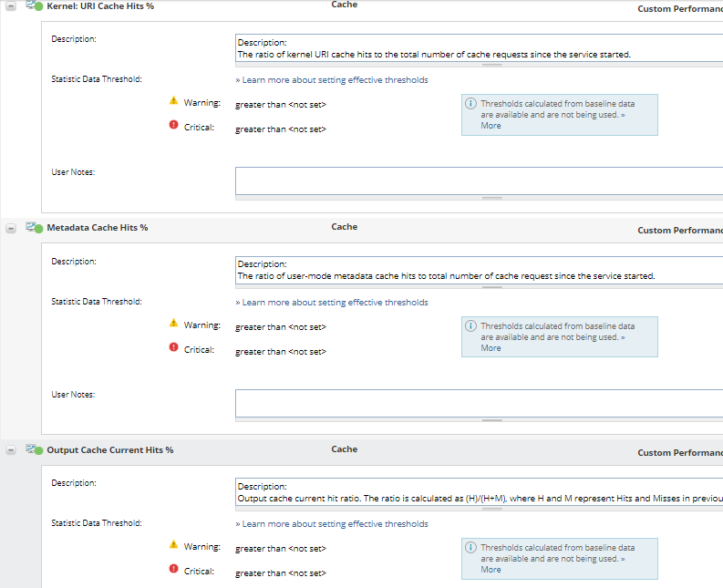
Task: Click Warning icon under Metadata Cache Hits
Action: tap(173, 323)
